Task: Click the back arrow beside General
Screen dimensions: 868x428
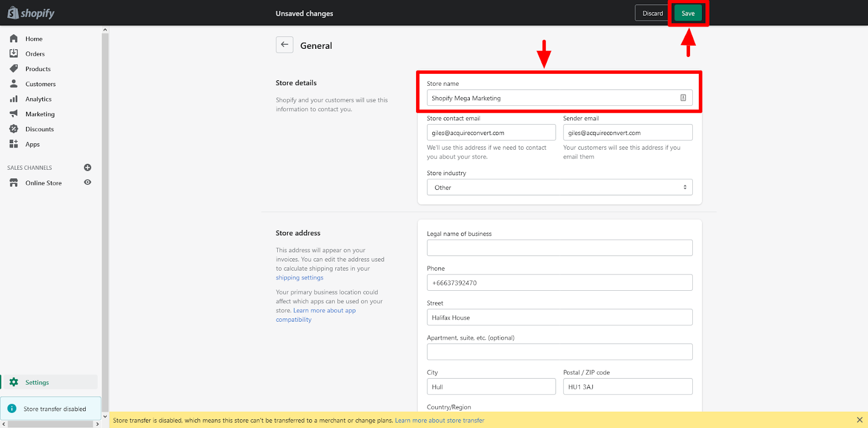Action: pos(284,45)
